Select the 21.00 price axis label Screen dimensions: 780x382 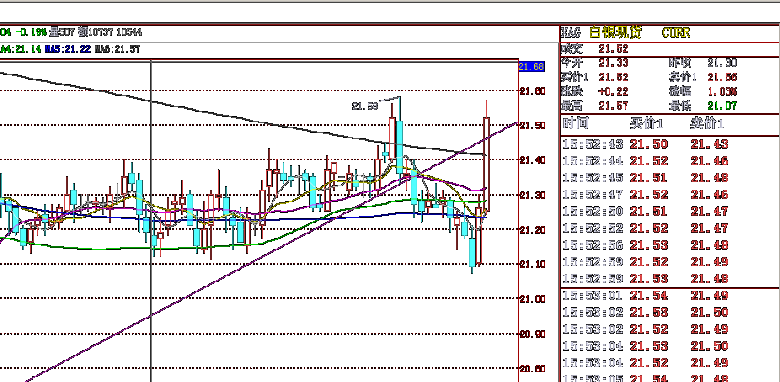click(532, 299)
